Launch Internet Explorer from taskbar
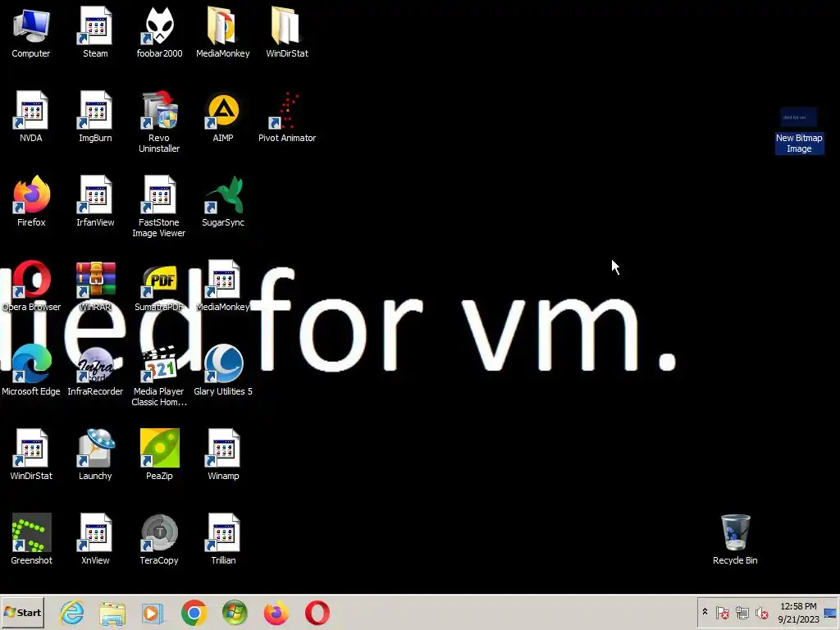840x630 pixels. [x=72, y=612]
